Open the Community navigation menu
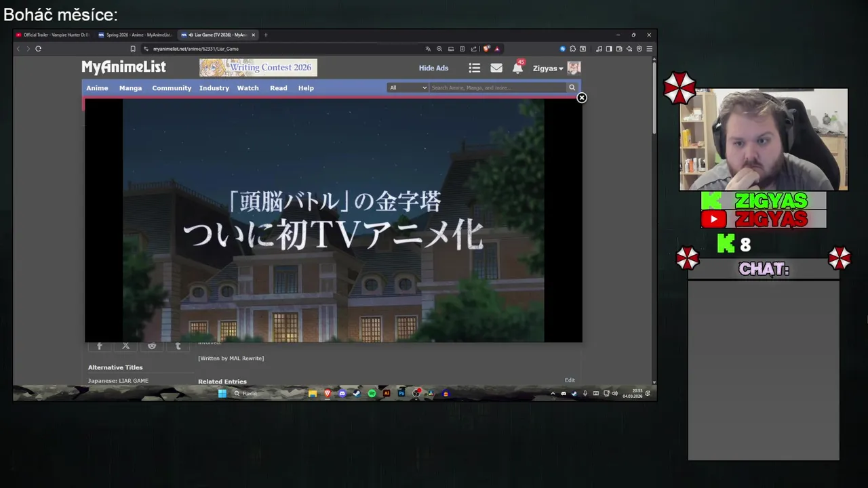Screen dimensions: 868x488 point(172,88)
